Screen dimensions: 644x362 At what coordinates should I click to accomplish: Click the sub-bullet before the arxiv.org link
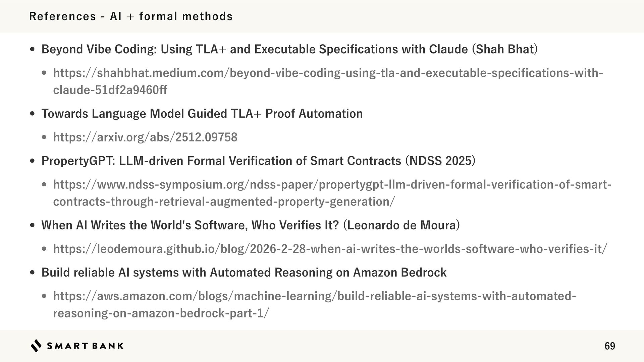44,137
